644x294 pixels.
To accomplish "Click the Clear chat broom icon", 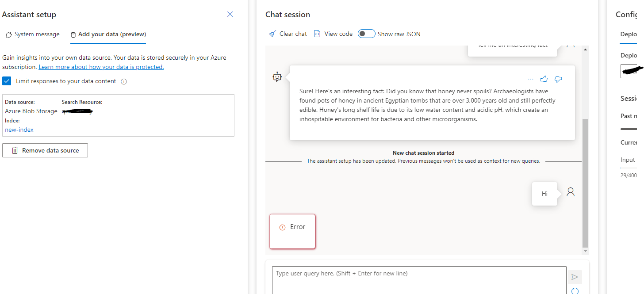I will [x=272, y=34].
